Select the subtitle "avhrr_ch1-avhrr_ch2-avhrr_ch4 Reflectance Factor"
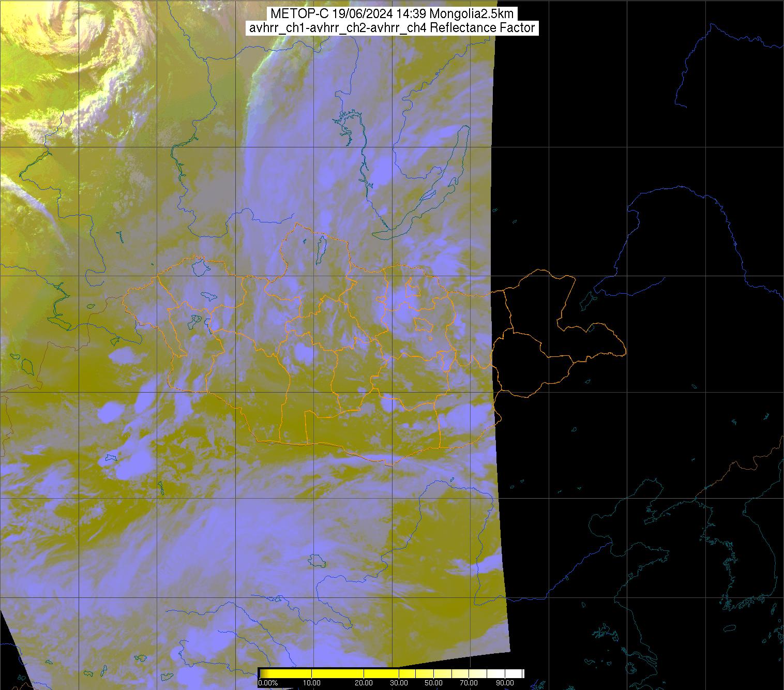Screen dimensions: 784x690 pos(392,28)
